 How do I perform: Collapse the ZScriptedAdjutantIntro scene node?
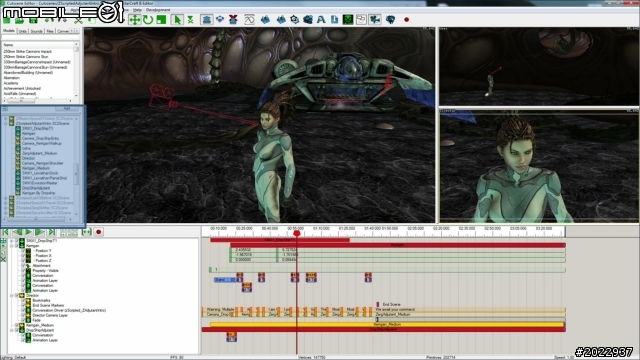pos(6,123)
